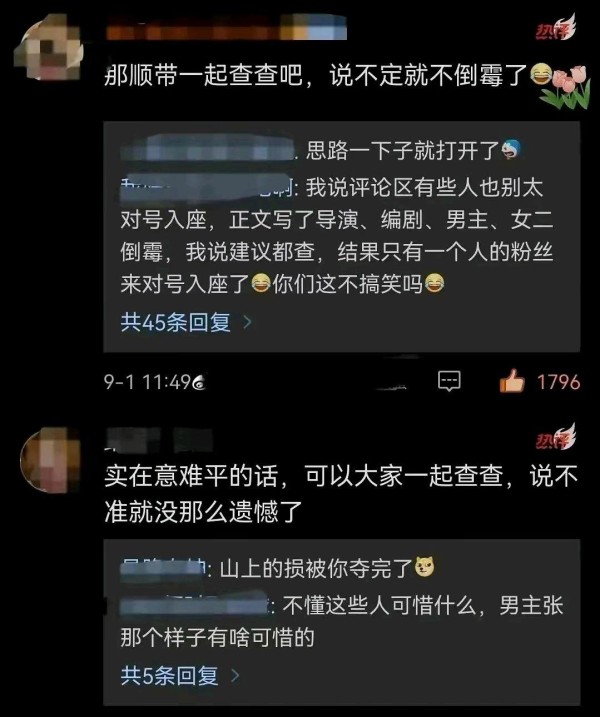Like the comment with 1796 thumbs-up
600x717 pixels.
[x=512, y=381]
